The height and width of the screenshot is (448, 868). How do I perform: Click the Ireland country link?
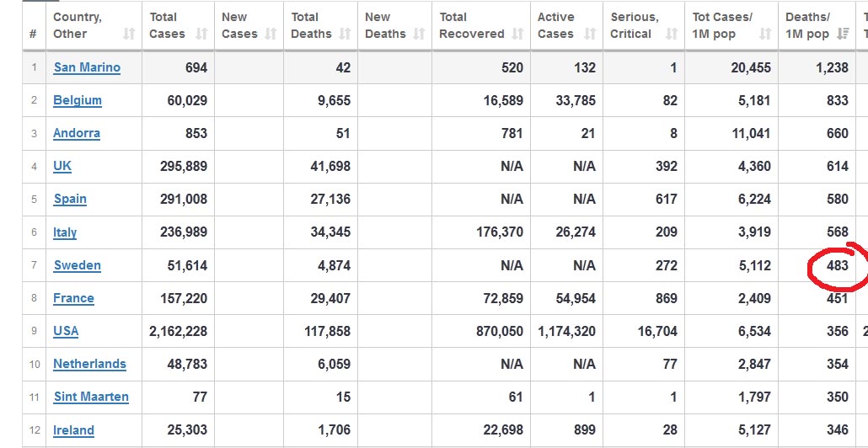[74, 430]
